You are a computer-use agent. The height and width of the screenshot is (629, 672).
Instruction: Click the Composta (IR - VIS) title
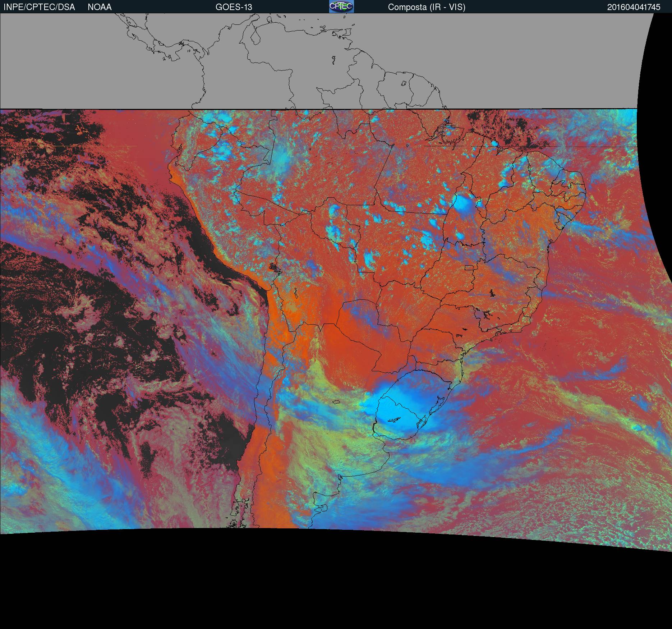[x=427, y=7]
